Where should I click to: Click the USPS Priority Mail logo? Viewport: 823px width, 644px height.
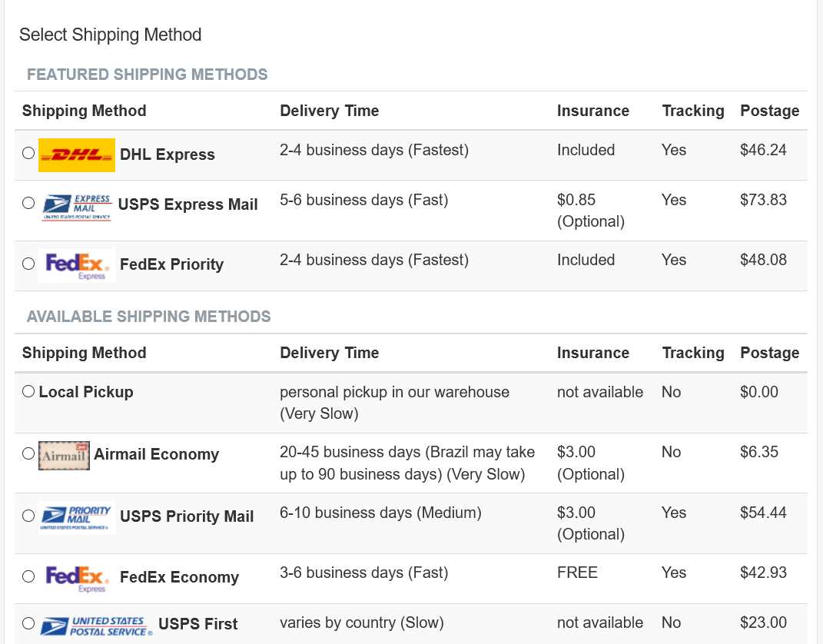point(77,517)
